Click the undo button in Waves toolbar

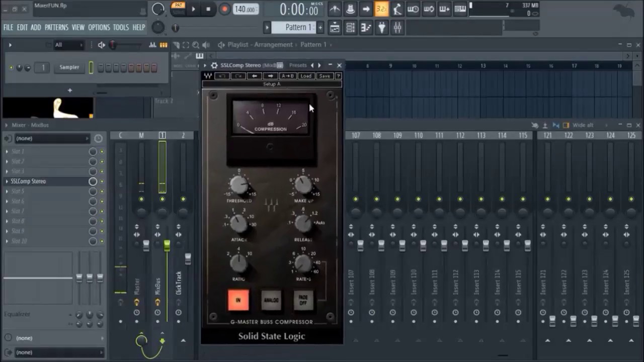pyautogui.click(x=222, y=76)
